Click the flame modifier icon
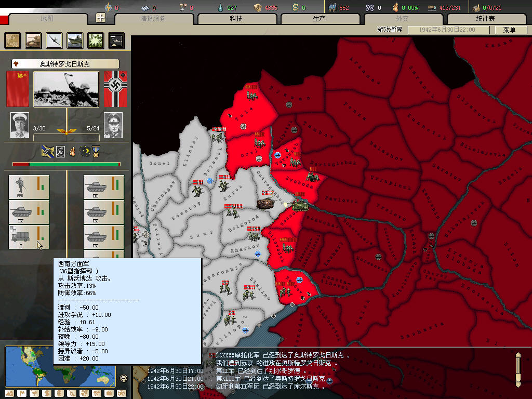532x399 pixels. (72, 152)
